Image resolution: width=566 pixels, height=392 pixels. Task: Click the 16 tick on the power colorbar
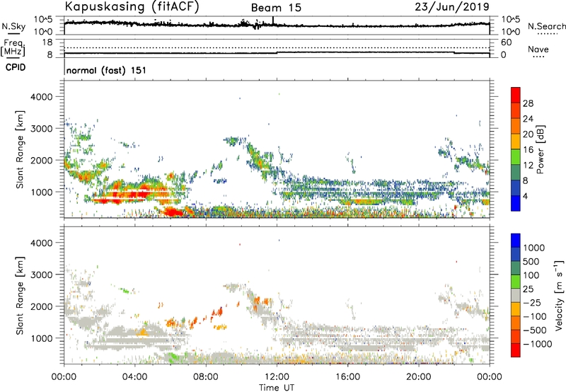(x=528, y=150)
